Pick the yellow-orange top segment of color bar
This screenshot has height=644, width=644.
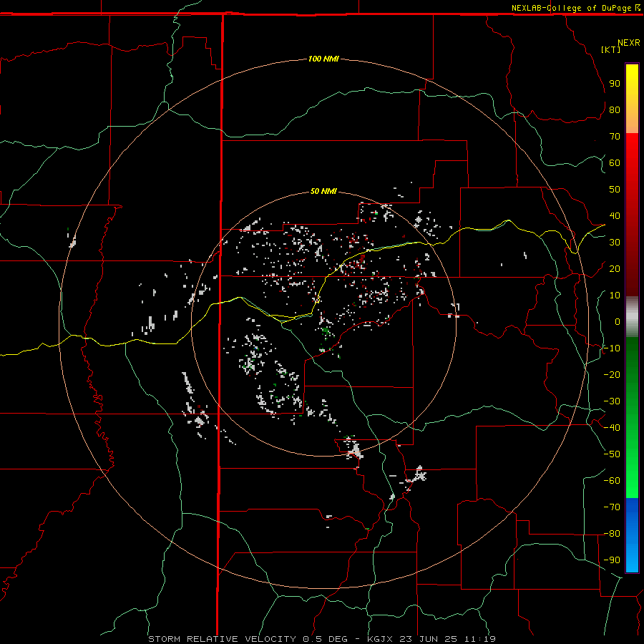click(x=632, y=99)
